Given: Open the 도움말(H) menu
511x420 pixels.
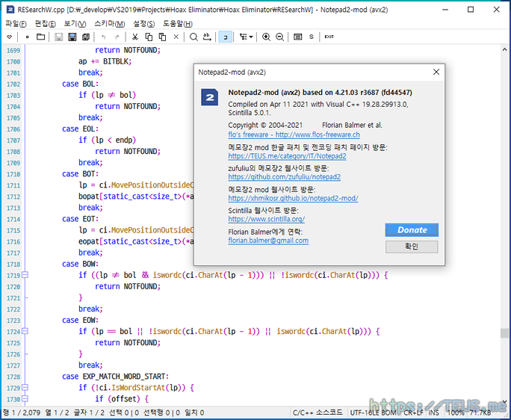Looking at the screenshot, I should pyautogui.click(x=178, y=24).
